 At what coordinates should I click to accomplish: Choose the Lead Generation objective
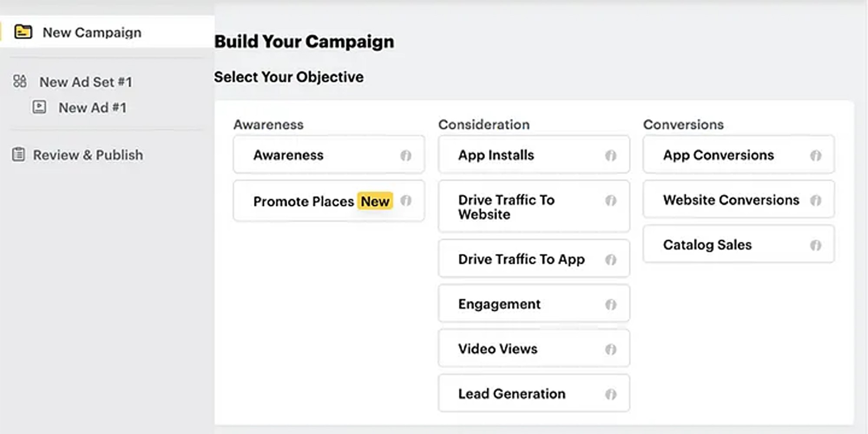(512, 394)
